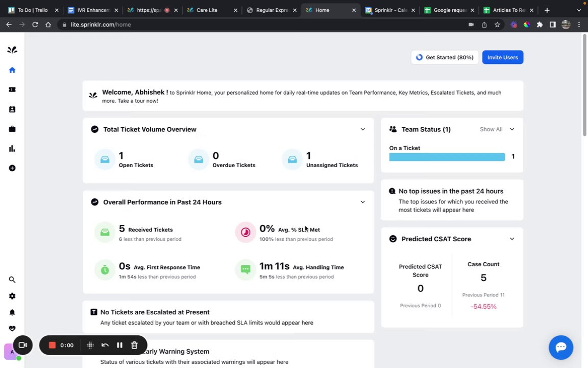Screen dimensions: 588x368
Task: Open the briefcase icon in sidebar
Action: 12,129
